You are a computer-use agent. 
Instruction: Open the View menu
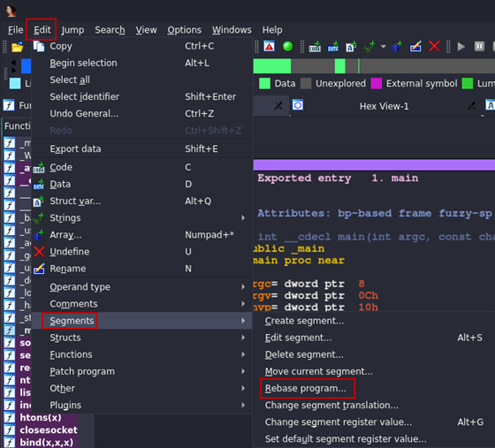(x=146, y=30)
